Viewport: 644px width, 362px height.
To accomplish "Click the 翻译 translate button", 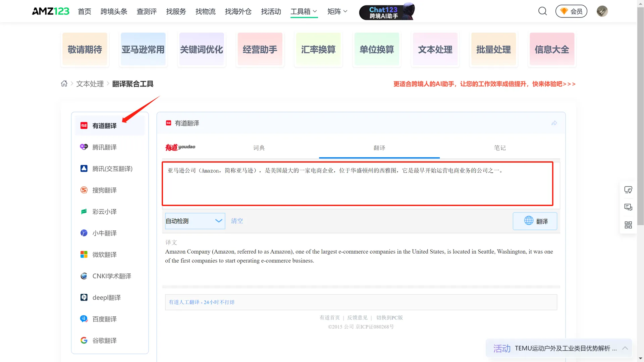I will tap(535, 221).
